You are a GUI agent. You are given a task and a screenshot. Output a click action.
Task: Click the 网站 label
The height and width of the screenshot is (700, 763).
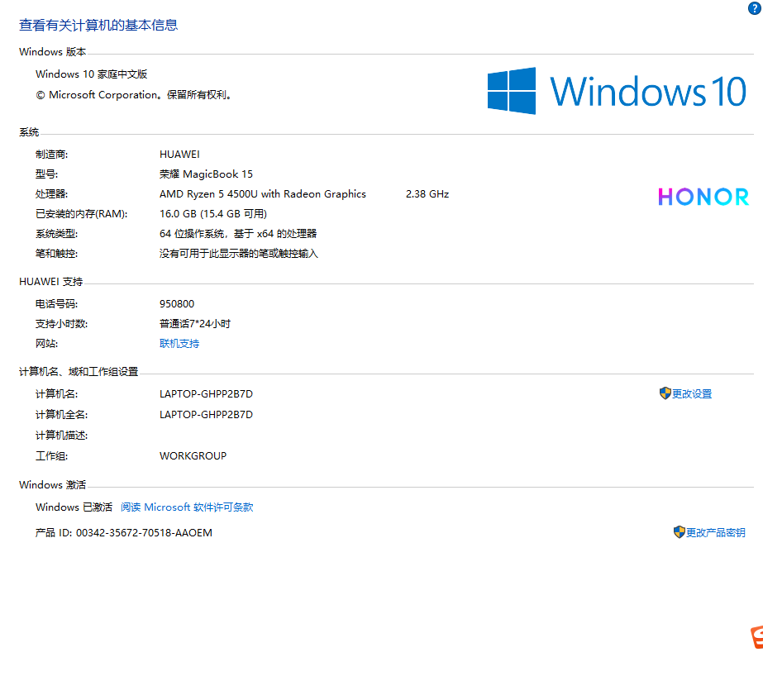[47, 344]
